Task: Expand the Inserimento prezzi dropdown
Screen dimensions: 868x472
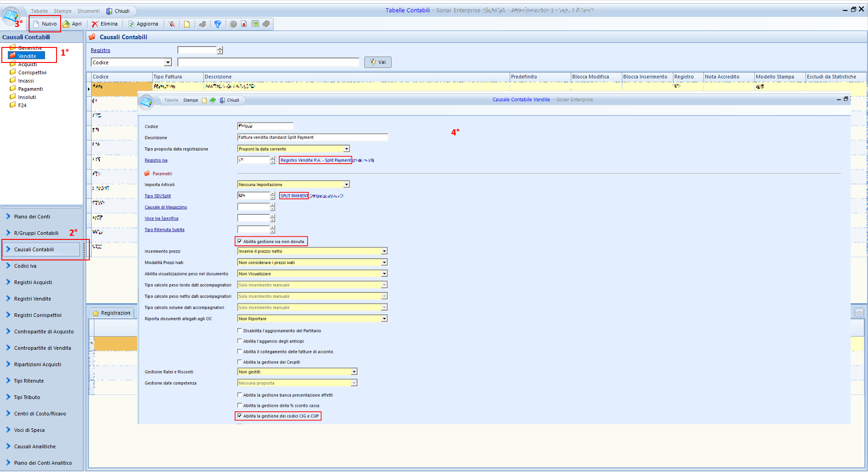Action: (x=384, y=251)
